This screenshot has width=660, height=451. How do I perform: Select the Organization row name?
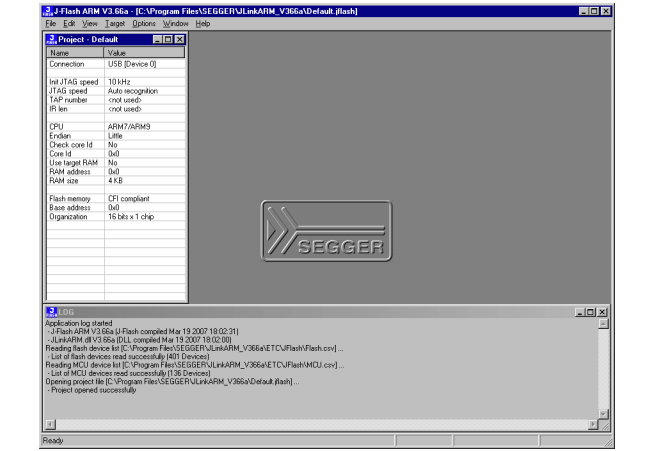point(68,216)
